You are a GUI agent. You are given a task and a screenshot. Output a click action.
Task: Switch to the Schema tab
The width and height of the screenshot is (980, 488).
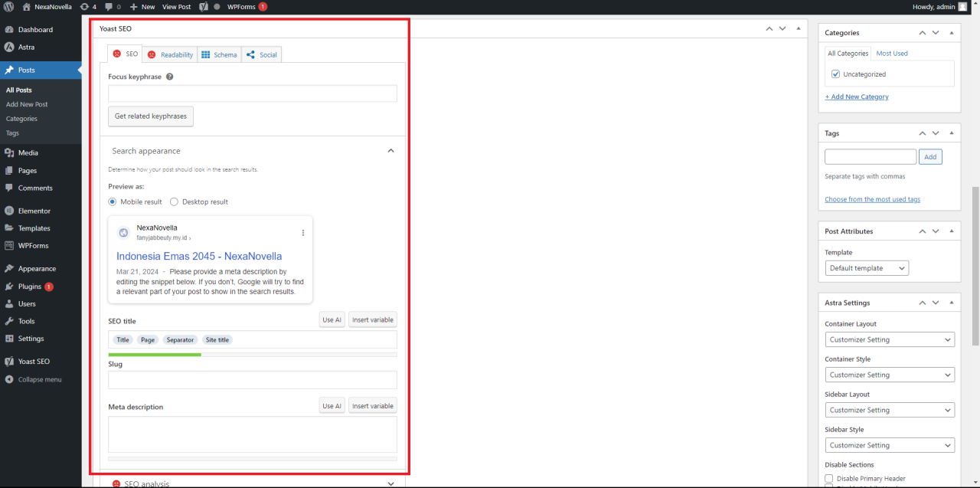coord(219,54)
